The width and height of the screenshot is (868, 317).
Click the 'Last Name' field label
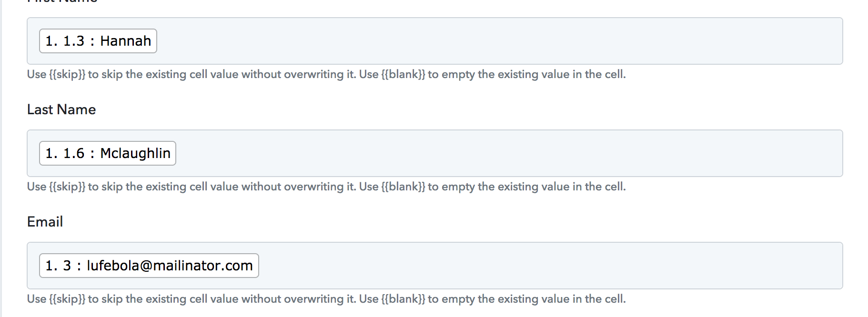pos(61,109)
